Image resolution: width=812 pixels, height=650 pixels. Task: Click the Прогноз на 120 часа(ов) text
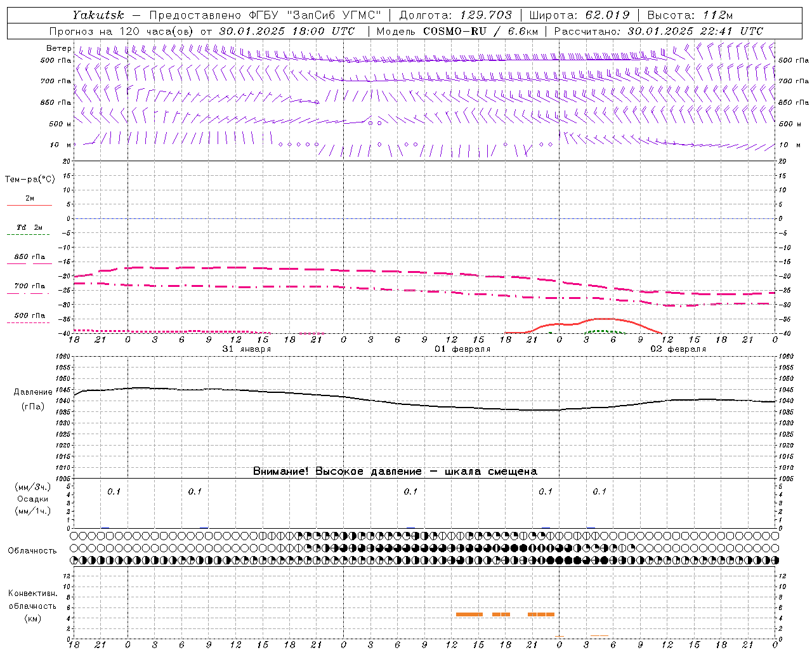click(x=121, y=31)
